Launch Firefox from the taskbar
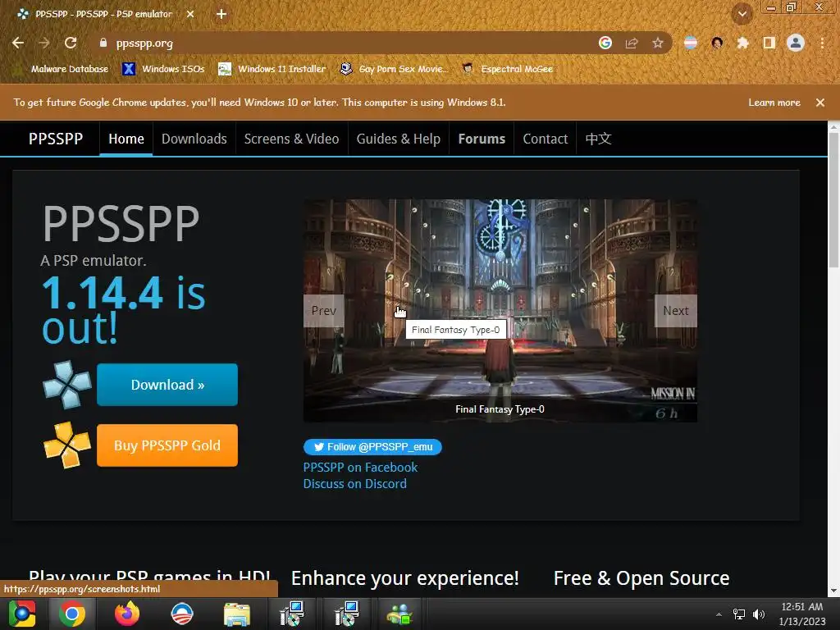The width and height of the screenshot is (840, 630). 127,614
